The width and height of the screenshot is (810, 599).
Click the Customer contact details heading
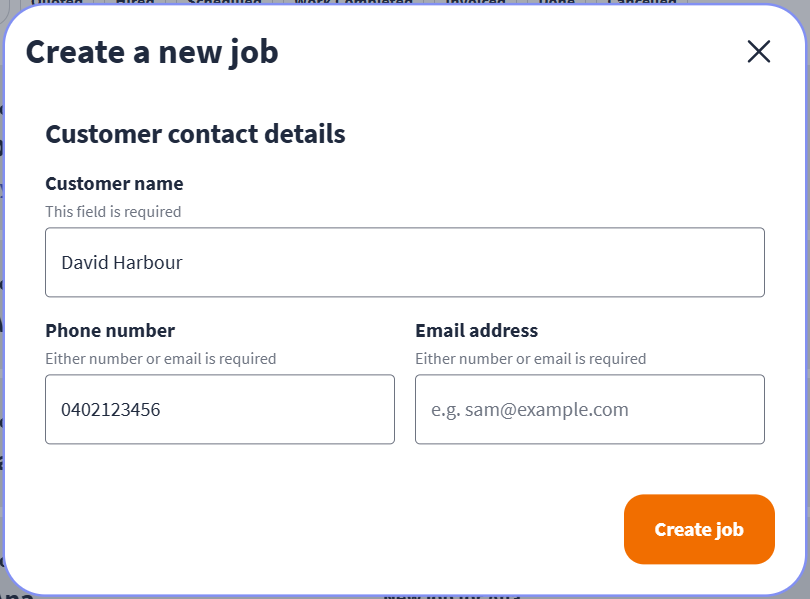(195, 134)
